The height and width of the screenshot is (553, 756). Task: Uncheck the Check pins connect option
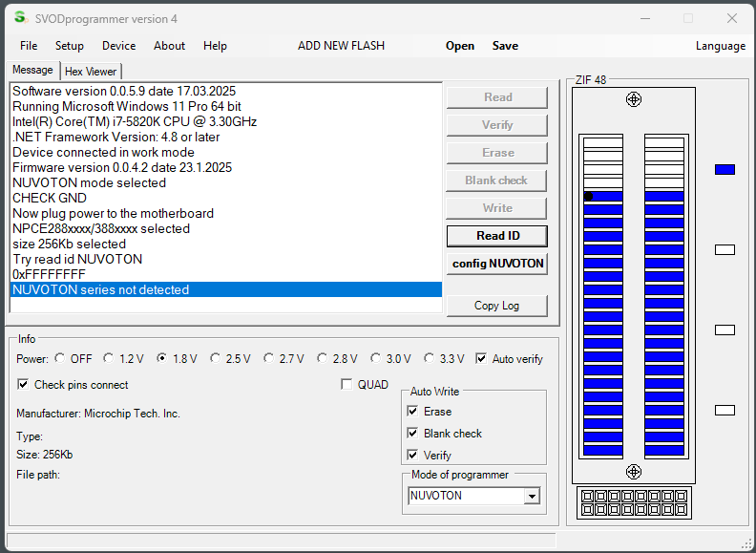(24, 385)
